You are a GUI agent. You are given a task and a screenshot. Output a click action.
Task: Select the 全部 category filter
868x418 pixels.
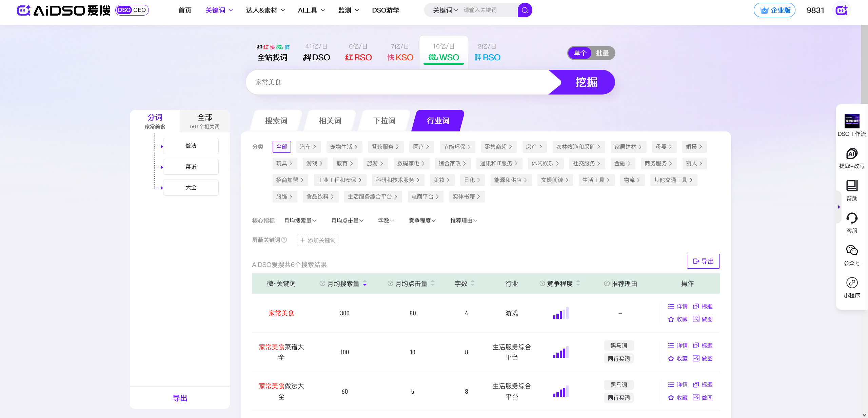click(281, 147)
